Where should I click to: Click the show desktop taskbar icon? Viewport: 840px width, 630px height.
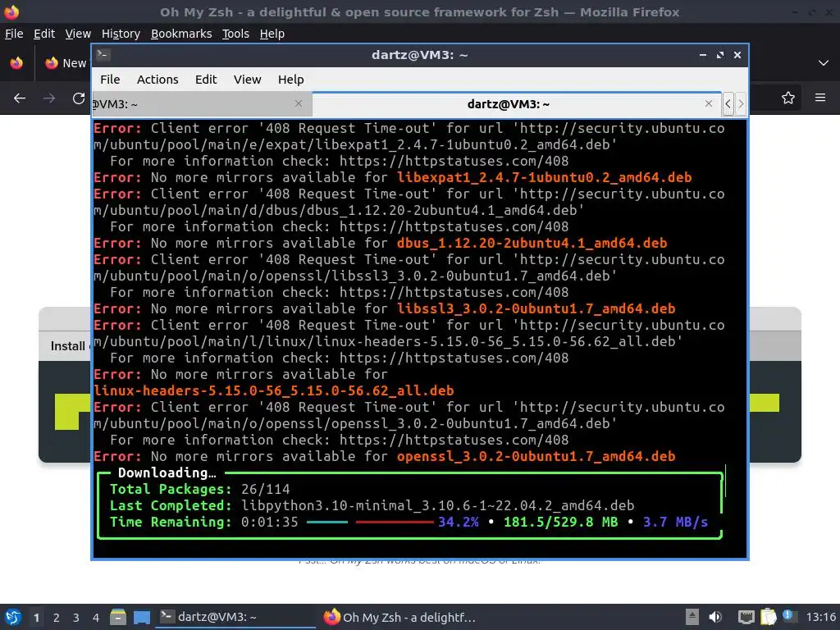point(142,617)
